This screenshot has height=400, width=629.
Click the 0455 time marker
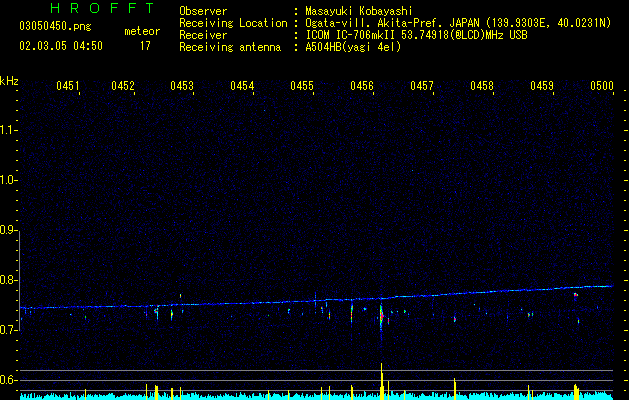click(302, 85)
